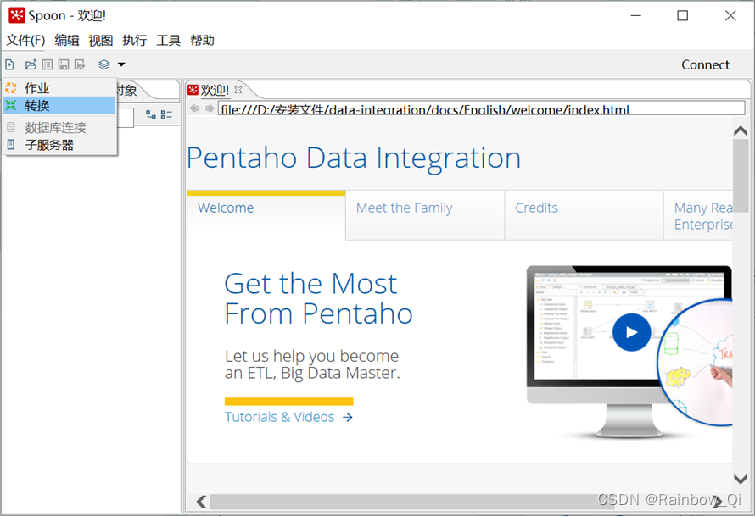The image size is (756, 517).
Task: Open the perspective dropdown arrow
Action: 122,64
